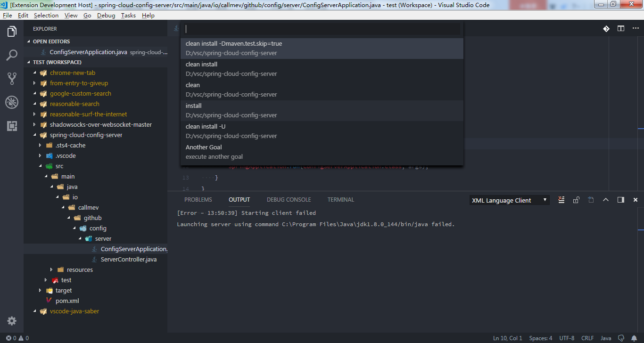Click the git diamond icon in editor toolbar
This screenshot has height=343, width=644.
606,29
